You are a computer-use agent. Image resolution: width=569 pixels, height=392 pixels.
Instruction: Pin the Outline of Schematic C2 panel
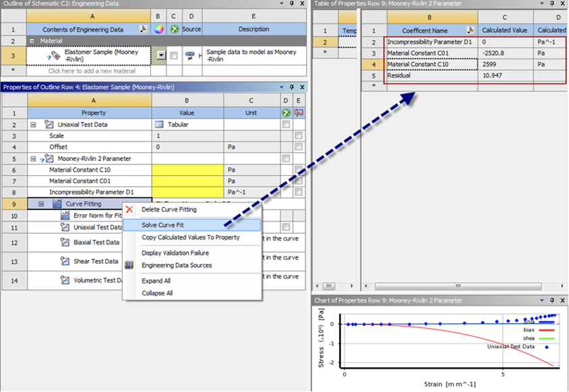(x=292, y=3)
